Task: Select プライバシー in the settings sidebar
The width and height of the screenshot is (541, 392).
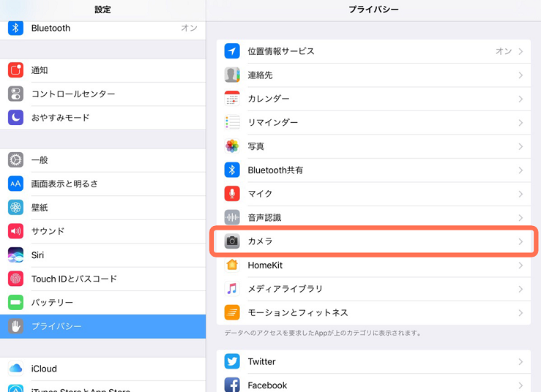Action: point(102,326)
